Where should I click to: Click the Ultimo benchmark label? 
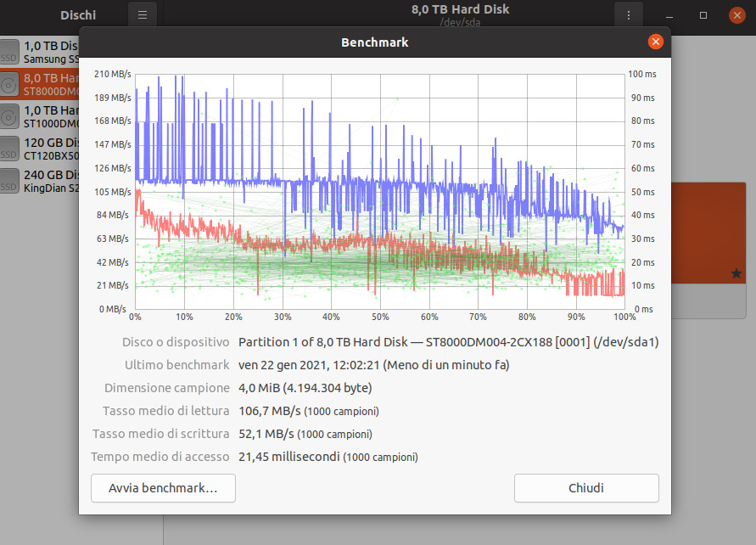[x=177, y=365]
